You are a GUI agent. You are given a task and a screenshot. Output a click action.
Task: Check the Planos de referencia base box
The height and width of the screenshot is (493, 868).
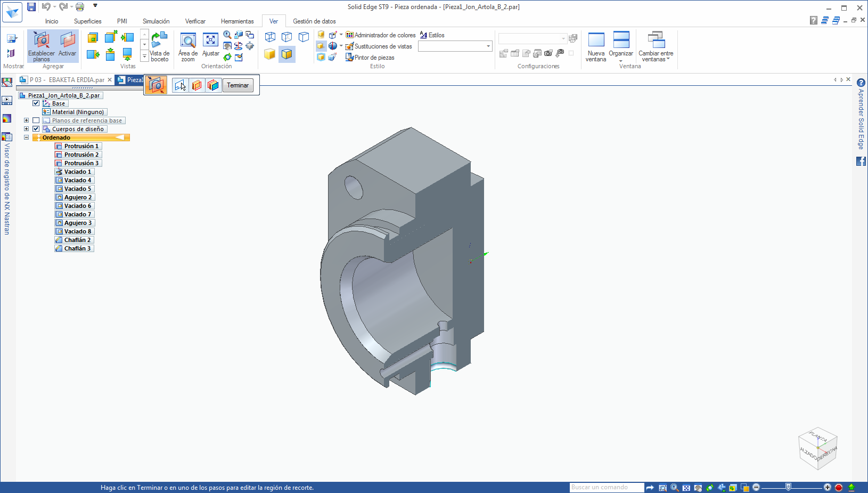[36, 120]
